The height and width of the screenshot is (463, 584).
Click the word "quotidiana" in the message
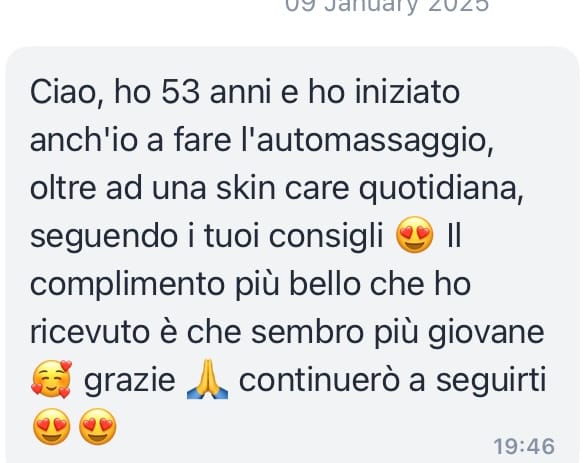pos(441,190)
